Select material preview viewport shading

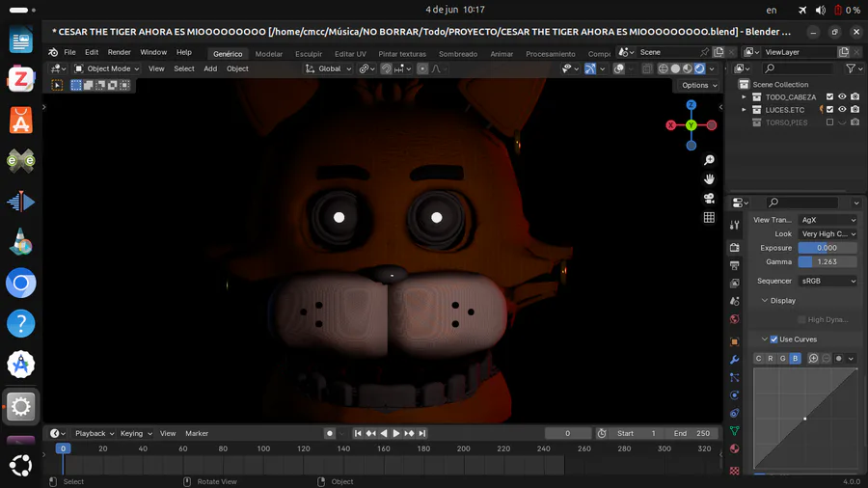pos(688,68)
